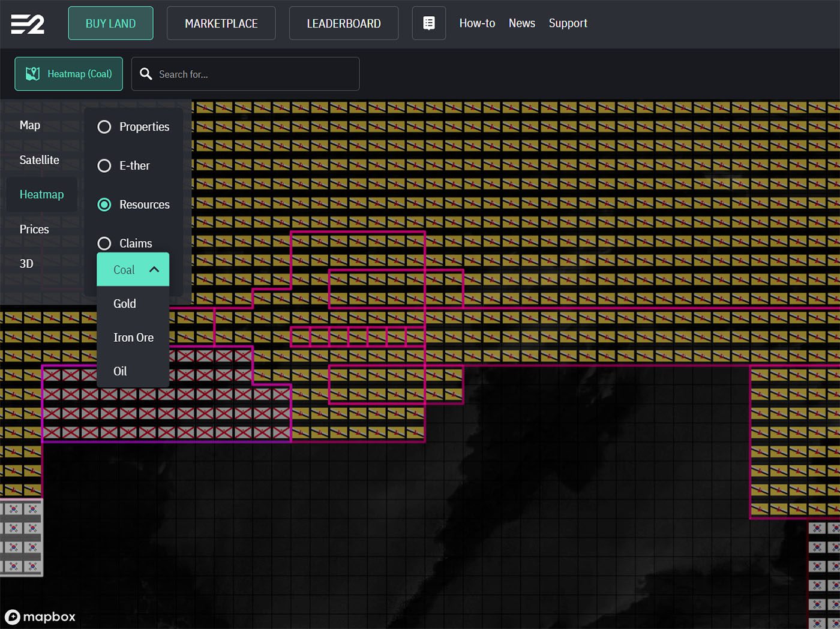Click the BUY LAND button

tap(111, 23)
